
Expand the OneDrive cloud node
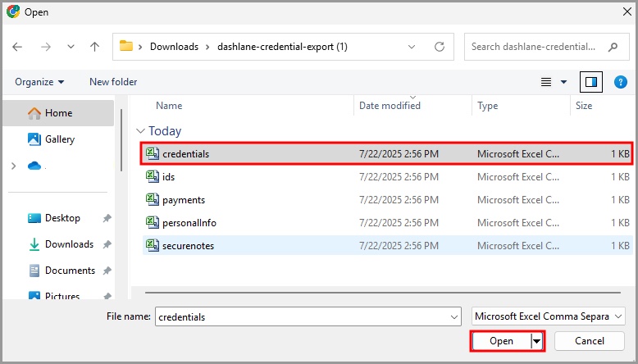click(x=14, y=166)
